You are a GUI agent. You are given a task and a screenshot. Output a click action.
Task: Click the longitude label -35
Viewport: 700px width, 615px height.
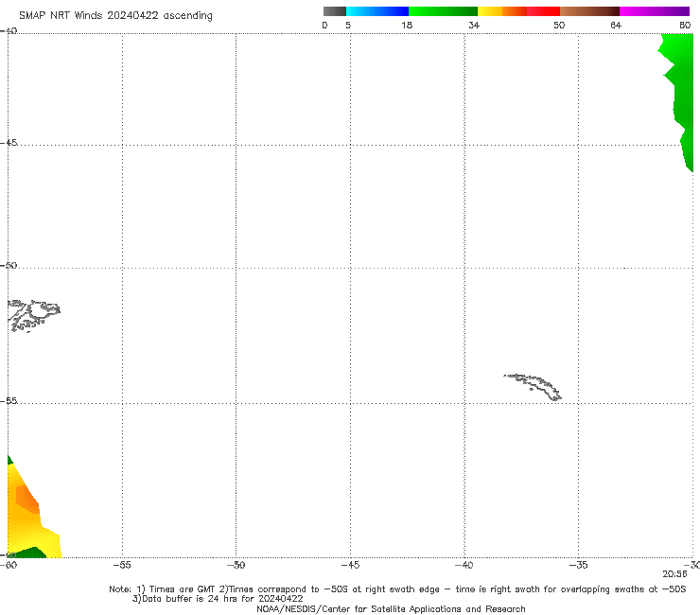point(579,565)
